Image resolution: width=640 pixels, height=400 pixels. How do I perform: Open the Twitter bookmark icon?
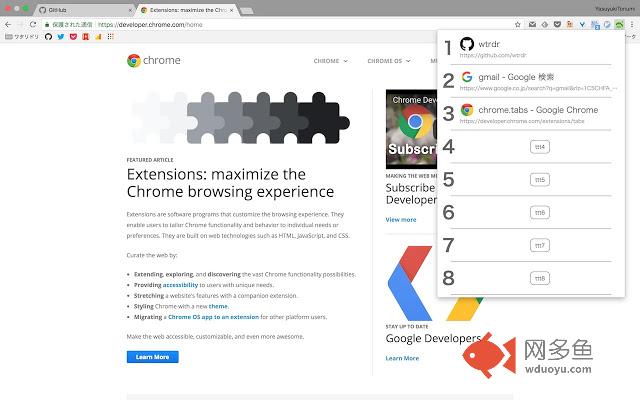pos(61,37)
